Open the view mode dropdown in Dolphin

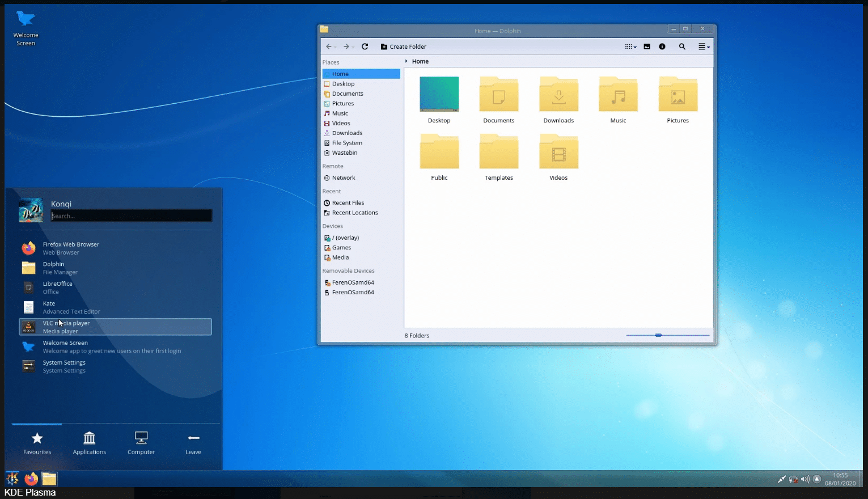[630, 46]
